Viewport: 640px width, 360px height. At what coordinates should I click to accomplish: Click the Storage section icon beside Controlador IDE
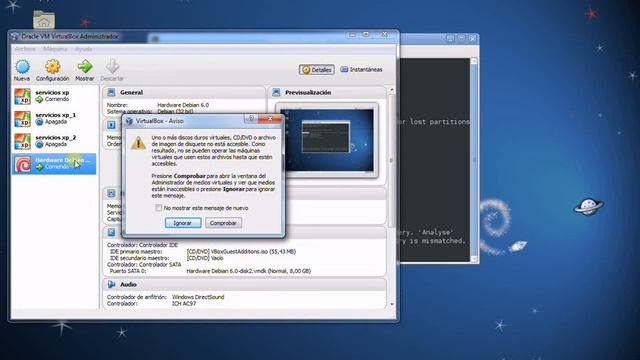point(111,232)
